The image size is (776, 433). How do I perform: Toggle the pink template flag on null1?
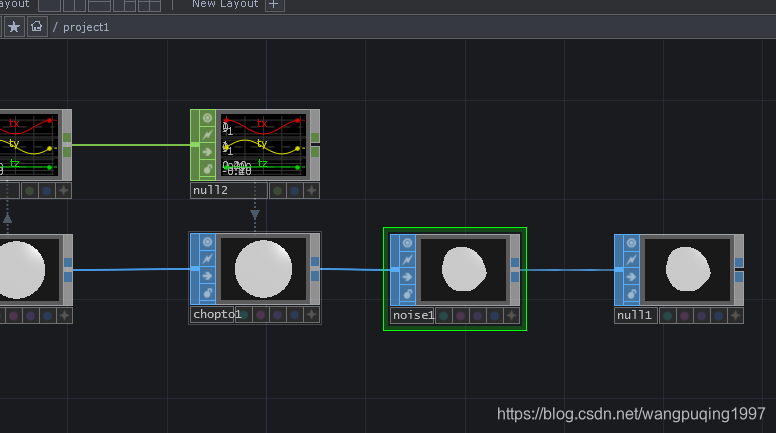coord(685,315)
